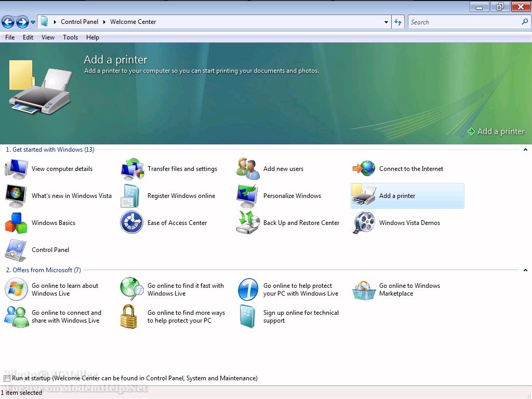This screenshot has height=399, width=532.
Task: Click the 'Back Up and Restore Center' label
Action: coord(301,223)
